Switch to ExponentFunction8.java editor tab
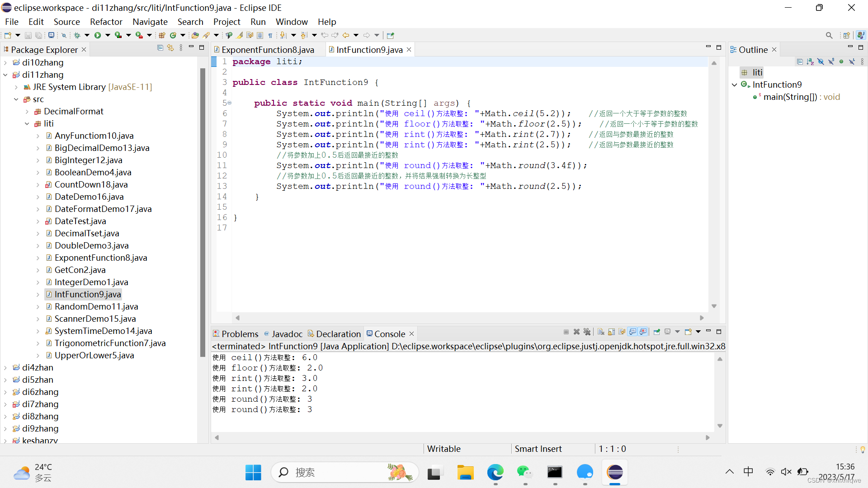The width and height of the screenshot is (868, 488). (267, 50)
